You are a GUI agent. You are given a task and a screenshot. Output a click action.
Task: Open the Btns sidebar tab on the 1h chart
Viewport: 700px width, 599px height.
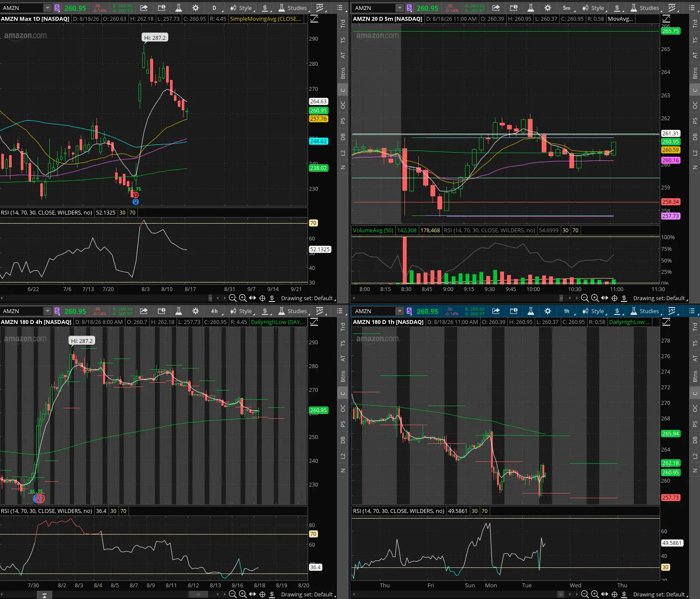(x=695, y=376)
